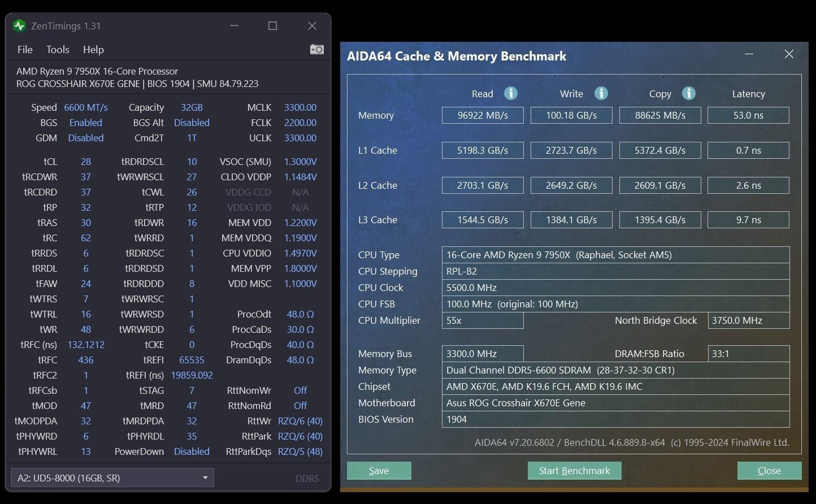The height and width of the screenshot is (504, 816).
Task: Click tRFC (ns) value 132.1212
Action: pyautogui.click(x=86, y=345)
